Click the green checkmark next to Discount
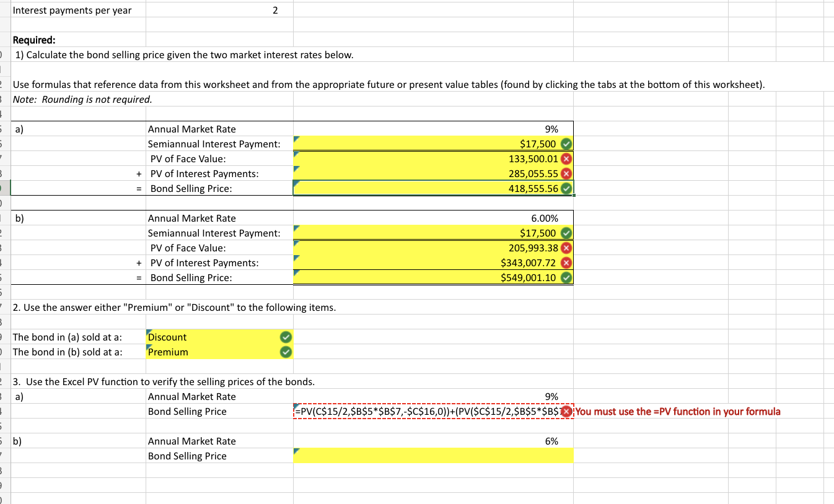Screen dimensions: 834x504 pos(285,337)
